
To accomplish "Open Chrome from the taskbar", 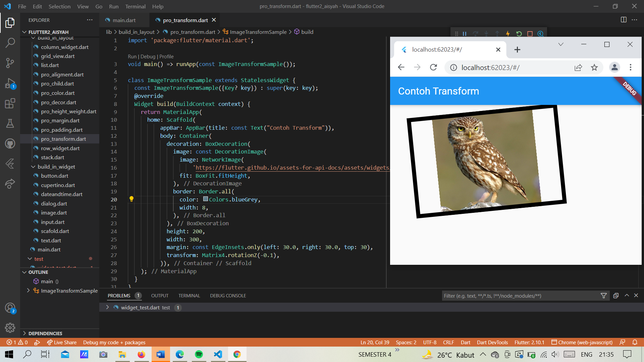I will 237,354.
